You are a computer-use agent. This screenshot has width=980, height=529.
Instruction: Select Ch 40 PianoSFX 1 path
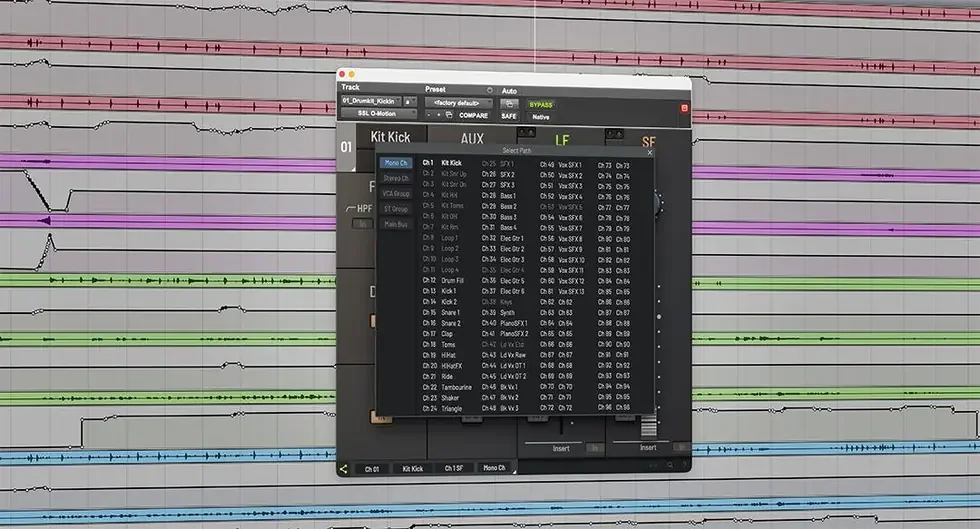click(505, 323)
